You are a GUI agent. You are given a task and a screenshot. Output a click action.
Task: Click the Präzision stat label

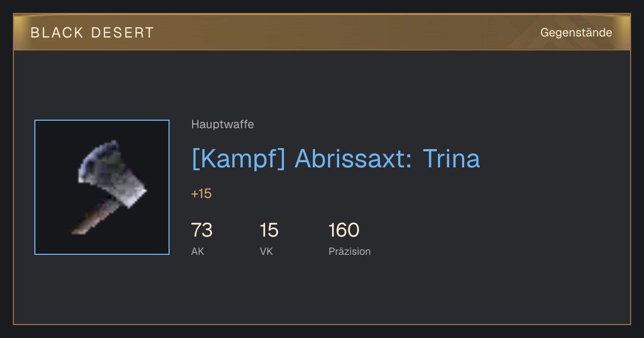[x=349, y=251]
